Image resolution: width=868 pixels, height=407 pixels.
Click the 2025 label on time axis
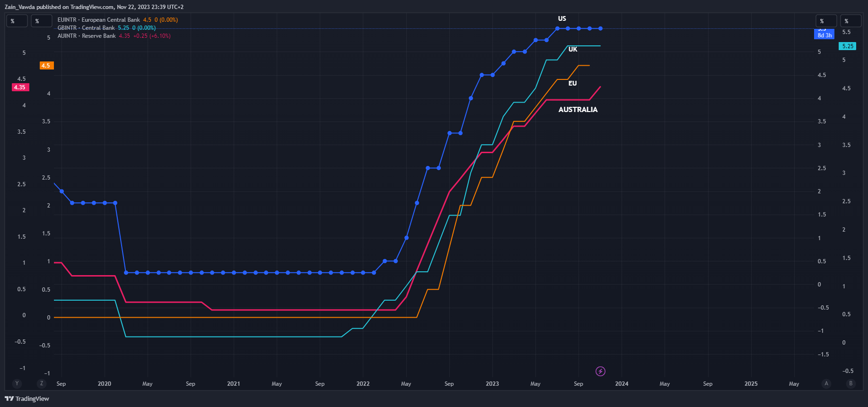point(751,384)
